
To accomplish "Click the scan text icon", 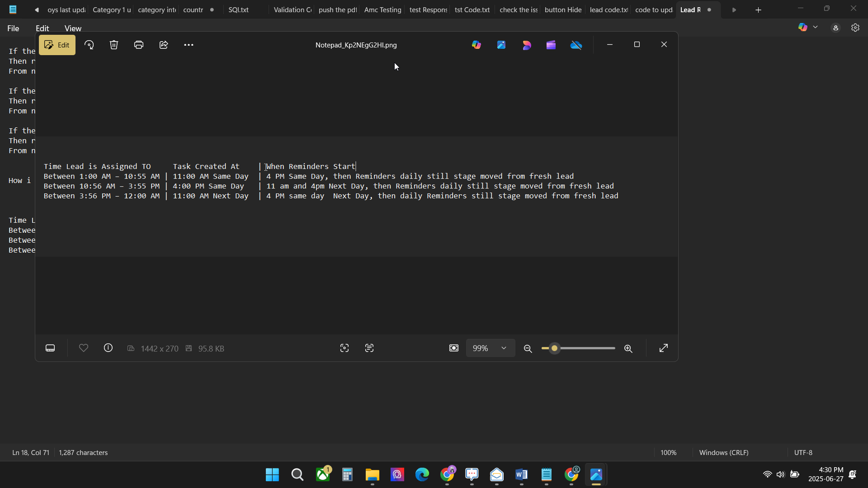I will click(x=369, y=348).
